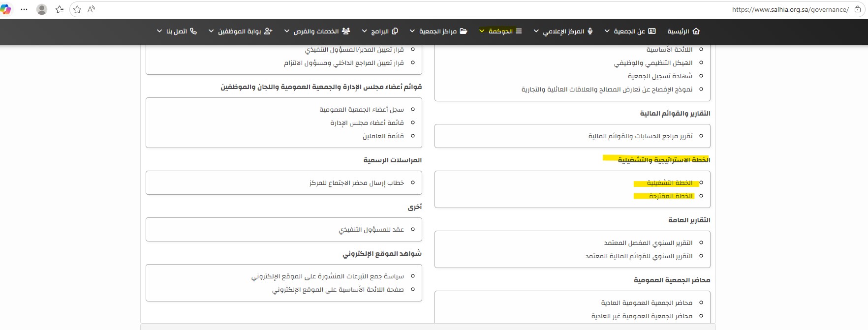
Task: Click the home icon beside الرئيسية
Action: tap(696, 31)
